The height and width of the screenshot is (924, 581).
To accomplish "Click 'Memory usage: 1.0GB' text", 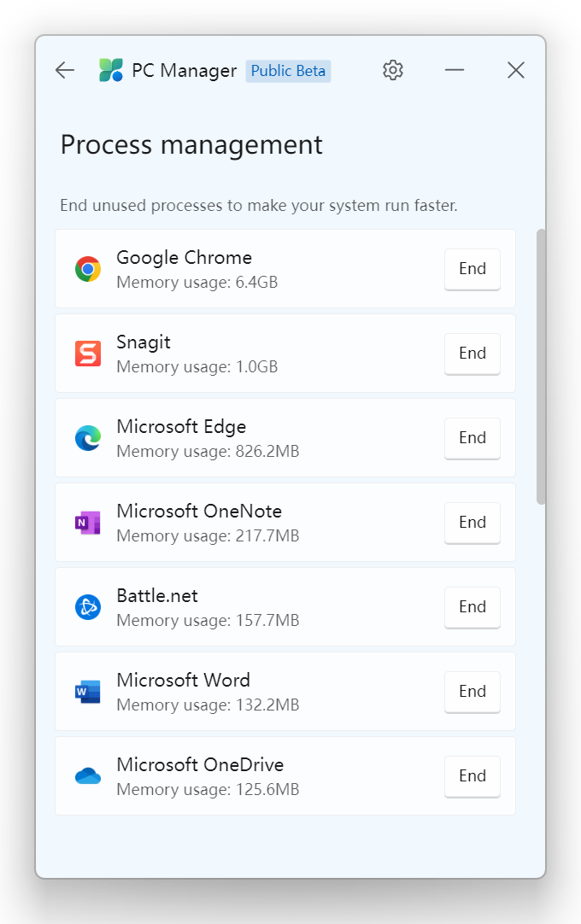I will click(x=197, y=366).
